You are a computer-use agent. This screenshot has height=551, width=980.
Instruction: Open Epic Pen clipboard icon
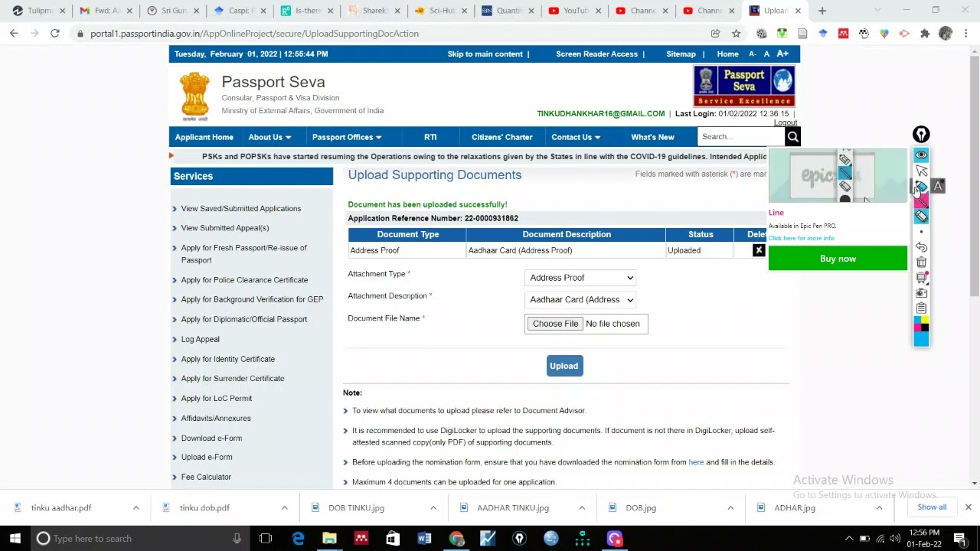pyautogui.click(x=921, y=308)
